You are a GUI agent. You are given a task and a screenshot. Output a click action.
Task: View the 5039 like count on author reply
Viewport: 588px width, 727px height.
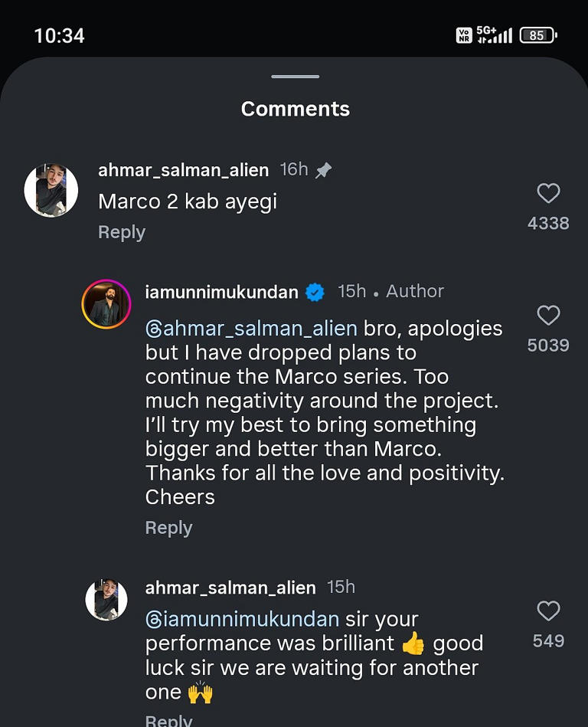coord(548,345)
